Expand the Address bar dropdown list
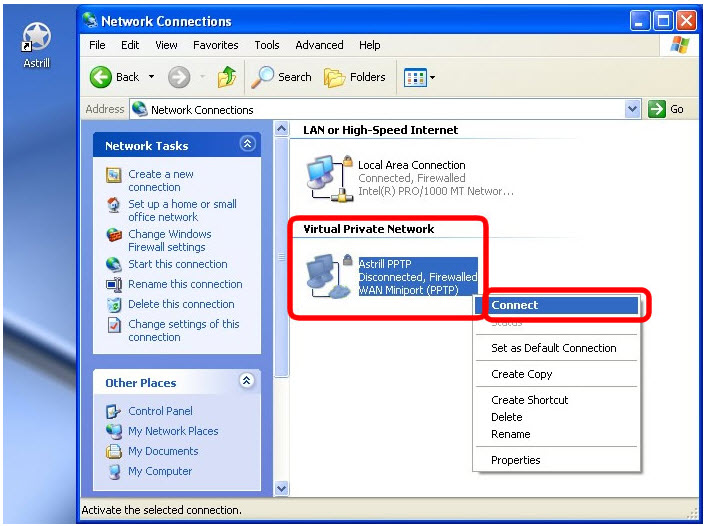 pos(632,109)
